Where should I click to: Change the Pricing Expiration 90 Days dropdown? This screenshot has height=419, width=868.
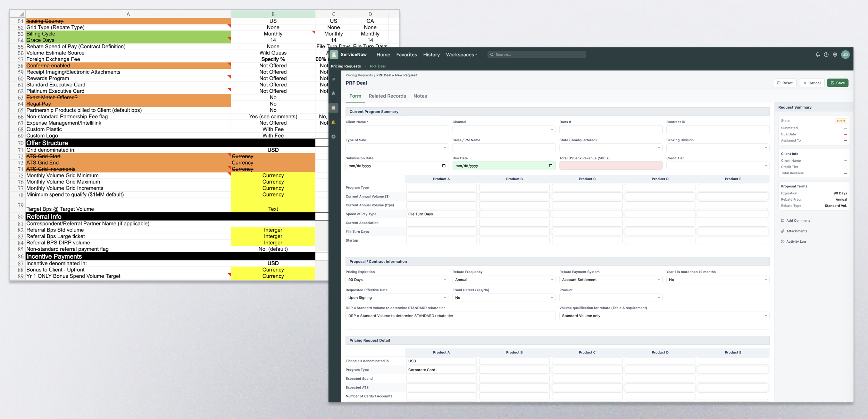(x=397, y=280)
